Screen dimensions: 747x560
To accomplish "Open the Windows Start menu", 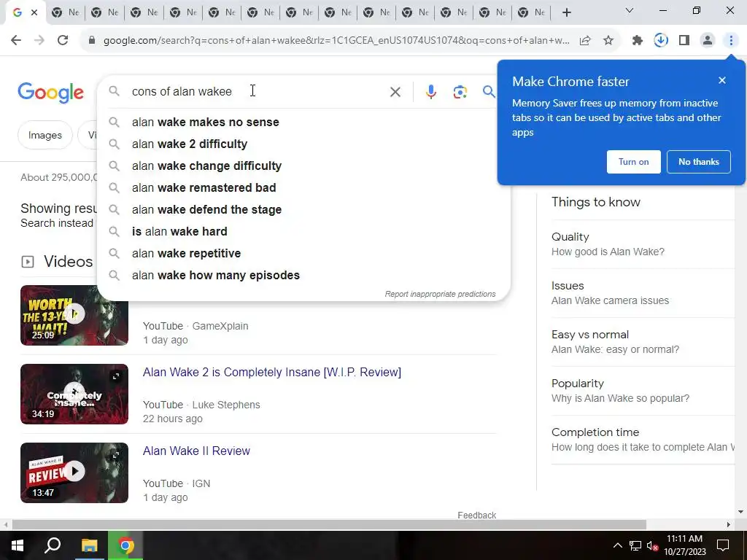I will [x=18, y=545].
